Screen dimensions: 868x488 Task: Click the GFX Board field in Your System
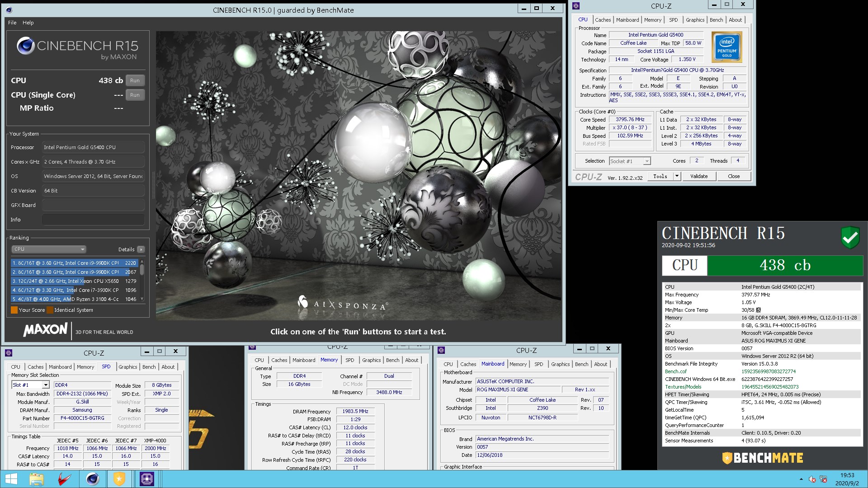coord(93,205)
